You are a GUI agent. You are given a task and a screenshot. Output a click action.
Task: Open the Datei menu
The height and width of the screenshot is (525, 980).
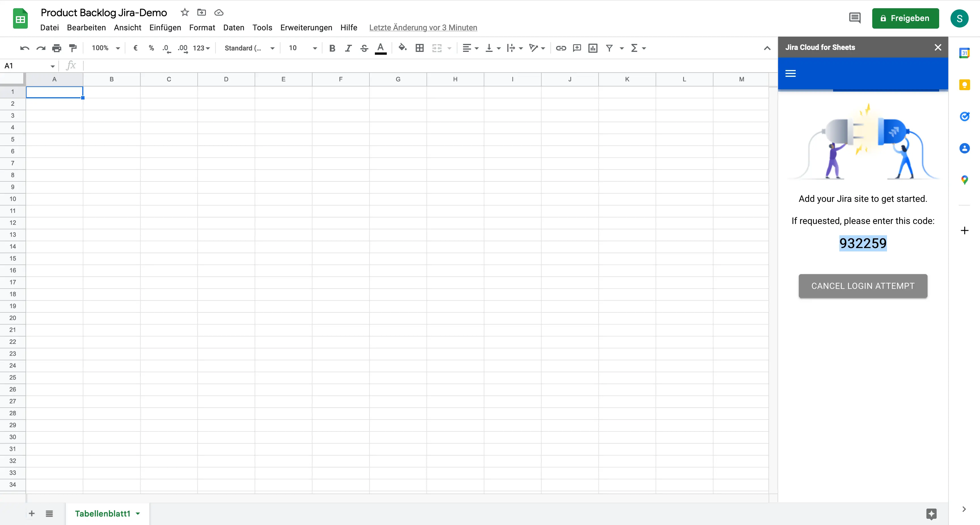(50, 27)
